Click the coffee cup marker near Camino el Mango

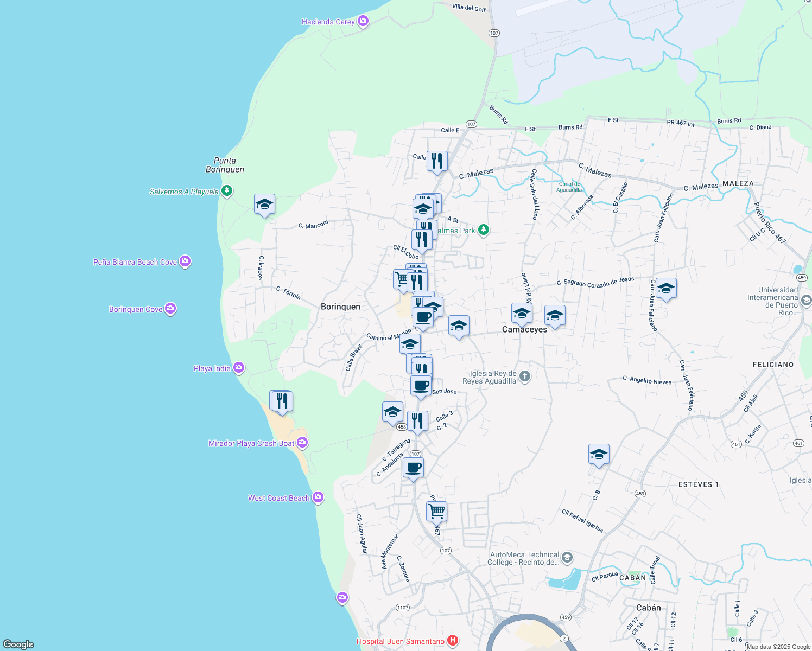coord(423,317)
